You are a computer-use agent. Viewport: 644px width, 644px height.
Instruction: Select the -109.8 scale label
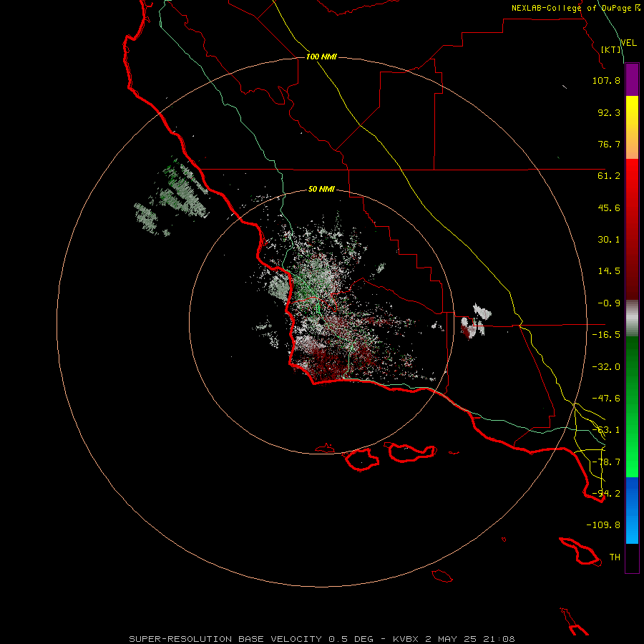(x=603, y=525)
